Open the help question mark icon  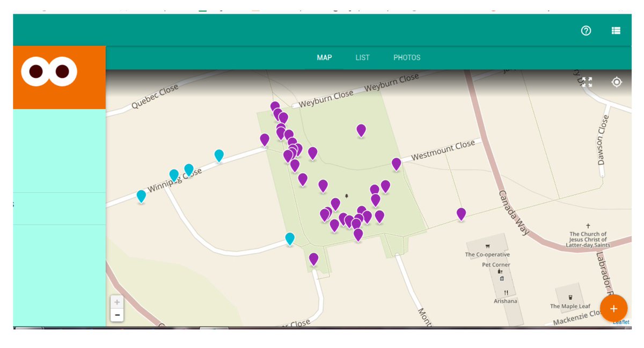[586, 31]
